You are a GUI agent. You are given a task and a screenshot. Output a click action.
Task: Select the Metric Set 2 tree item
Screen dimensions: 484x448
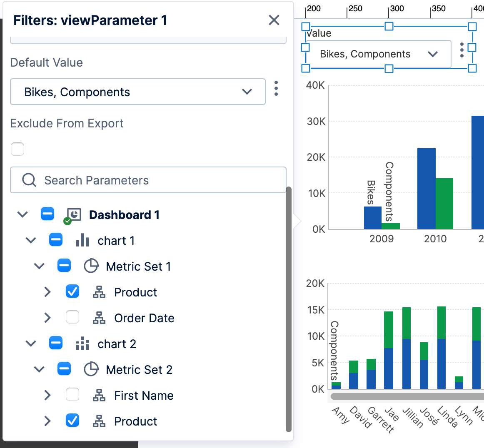click(139, 370)
